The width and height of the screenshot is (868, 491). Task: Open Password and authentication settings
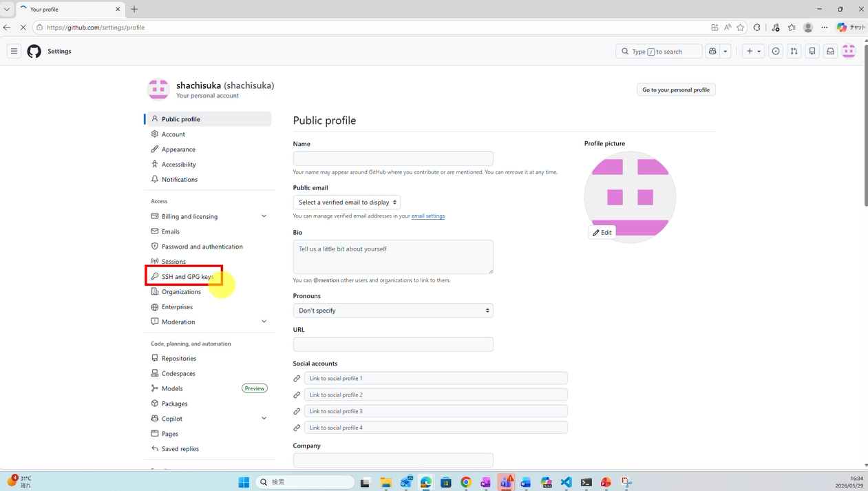[209, 247]
